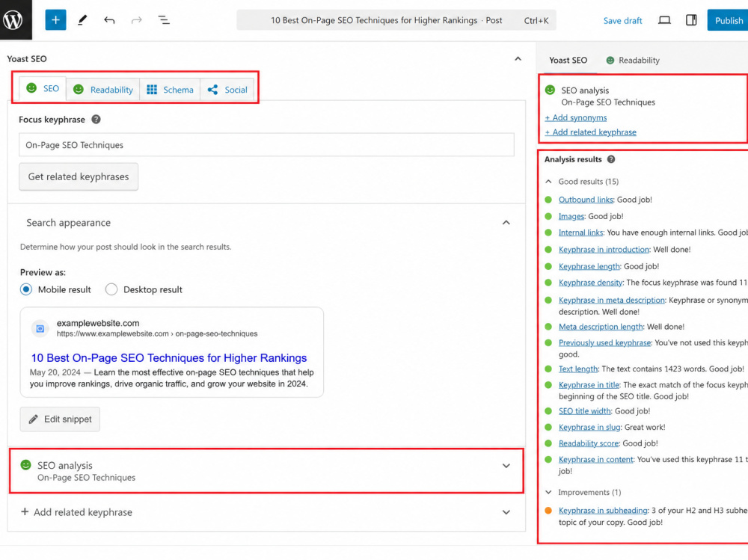Click the Focus keyphrase input field
The height and width of the screenshot is (560, 748).
click(266, 145)
